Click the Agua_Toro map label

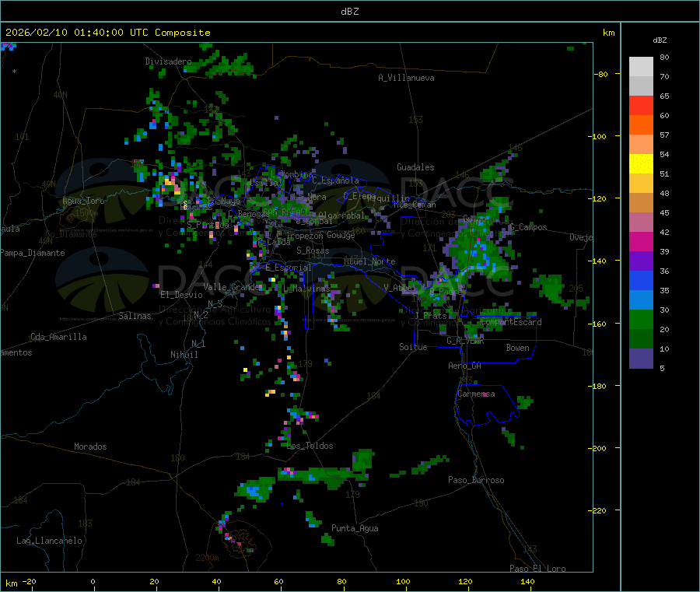point(83,201)
